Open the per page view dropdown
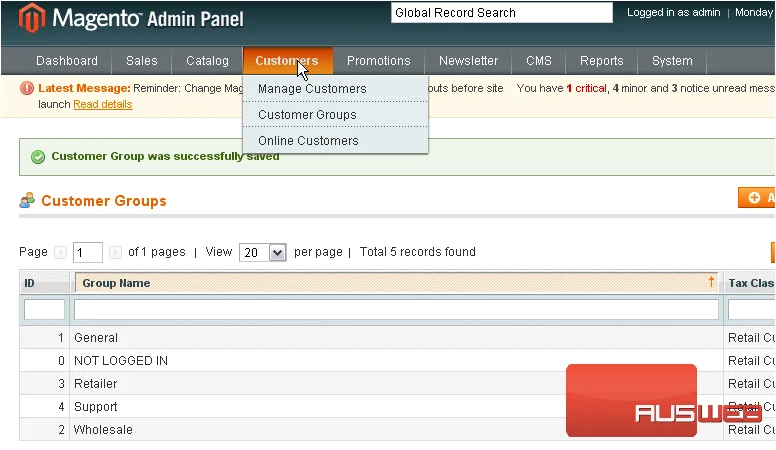 click(262, 252)
